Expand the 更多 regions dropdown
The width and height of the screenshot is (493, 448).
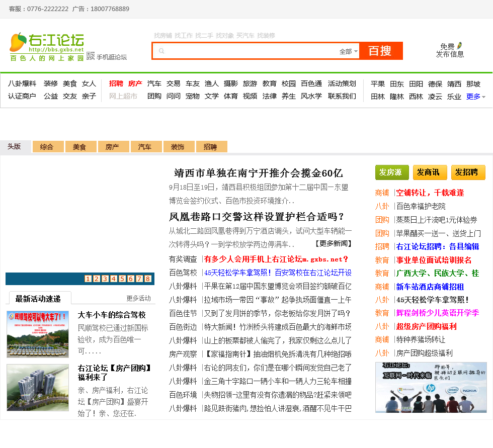(x=476, y=97)
